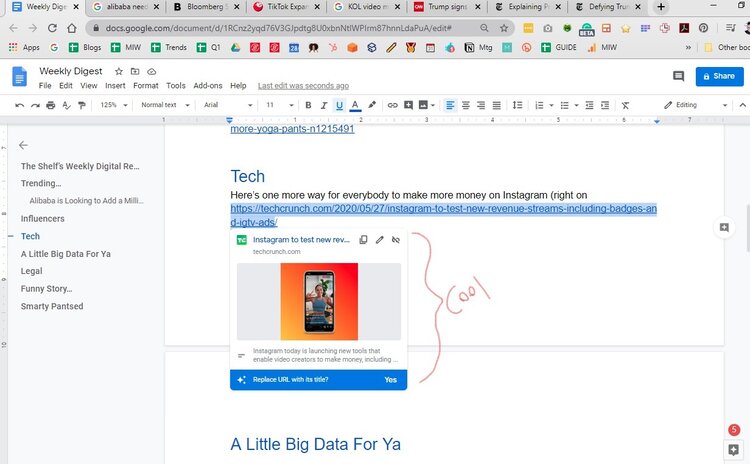Collapse the menus with caret arrow
The width and height of the screenshot is (750, 464).
(x=742, y=105)
